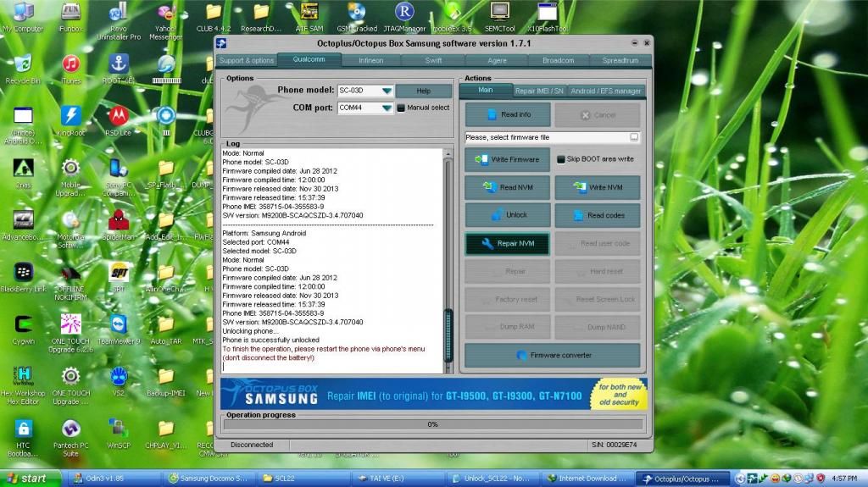Click the Cancel button

pos(598,114)
